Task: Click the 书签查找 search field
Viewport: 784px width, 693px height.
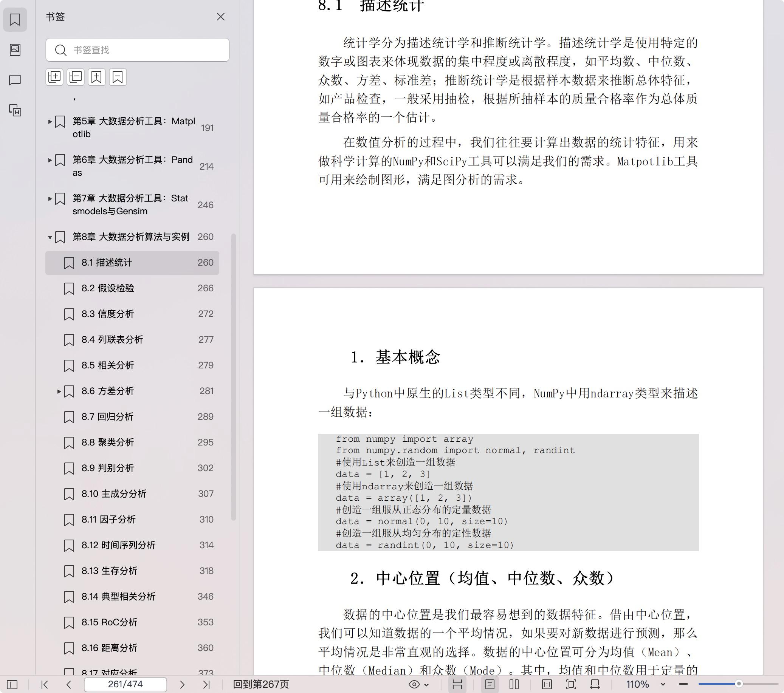Action: click(x=137, y=50)
